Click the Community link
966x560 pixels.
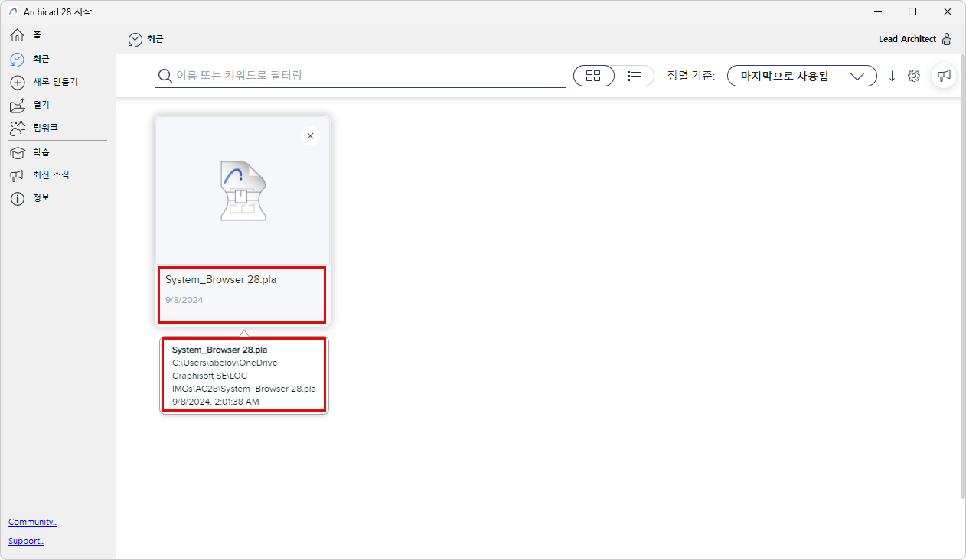(33, 522)
